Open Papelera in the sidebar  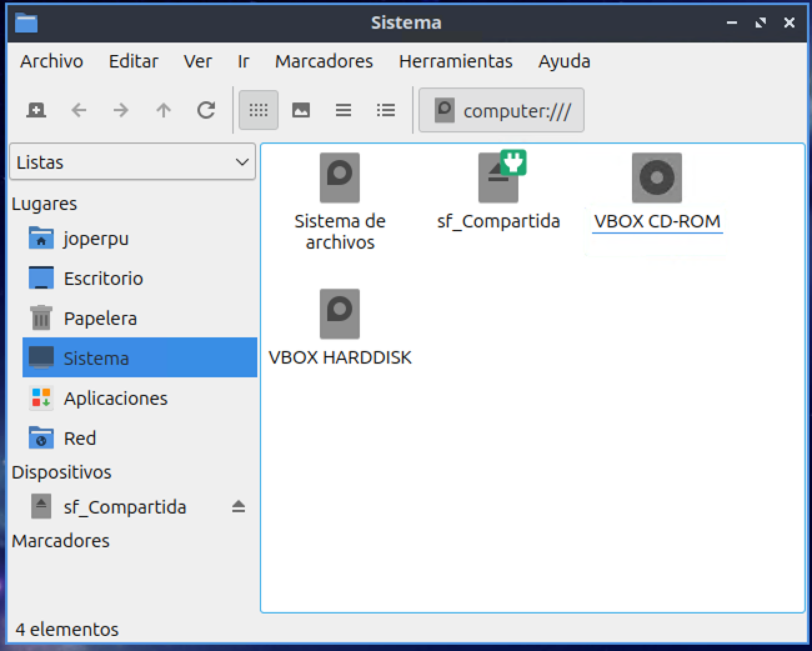(140, 318)
